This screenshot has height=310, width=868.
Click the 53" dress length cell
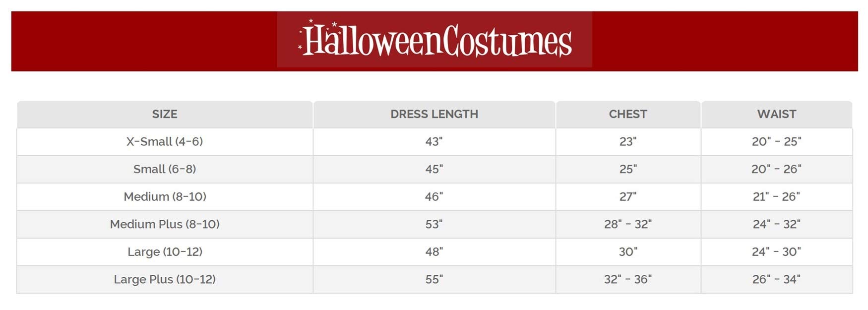(434, 224)
